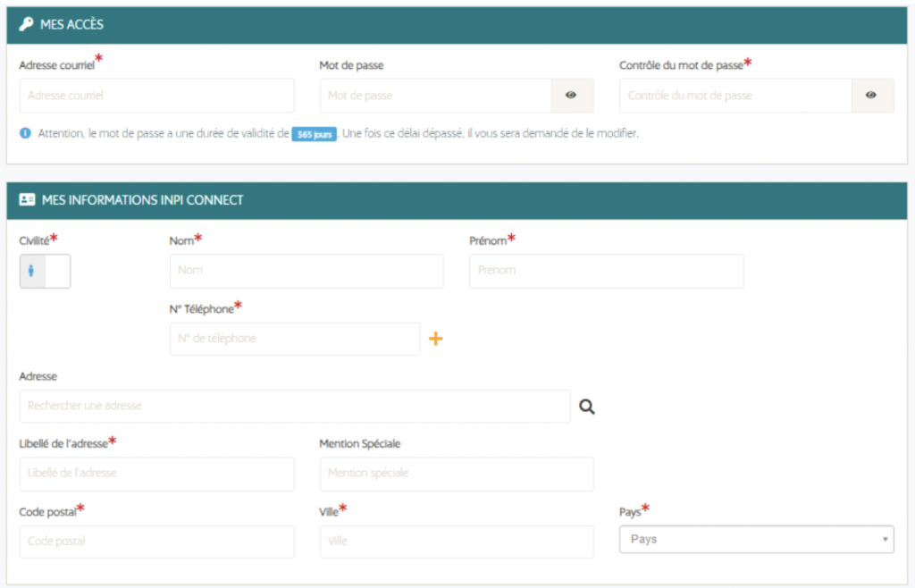The width and height of the screenshot is (915, 588).
Task: Click the ID card icon in Informations header
Action: (27, 200)
